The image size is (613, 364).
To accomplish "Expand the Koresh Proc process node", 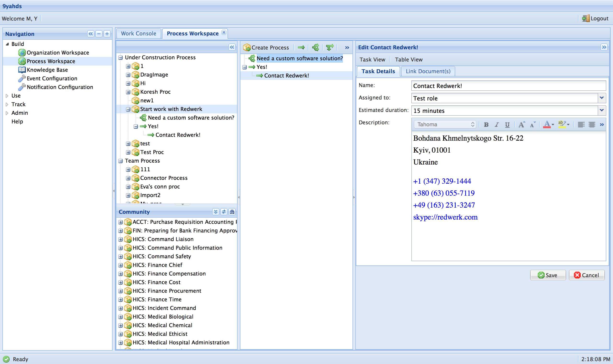I will [128, 92].
